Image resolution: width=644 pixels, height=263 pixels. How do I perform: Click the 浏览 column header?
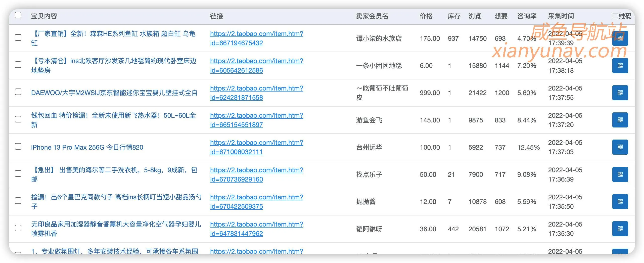point(475,16)
